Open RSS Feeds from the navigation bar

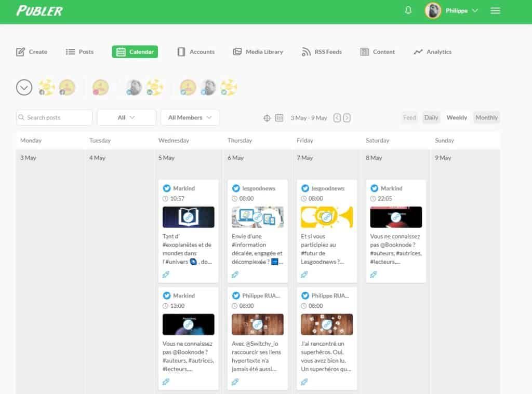(322, 51)
